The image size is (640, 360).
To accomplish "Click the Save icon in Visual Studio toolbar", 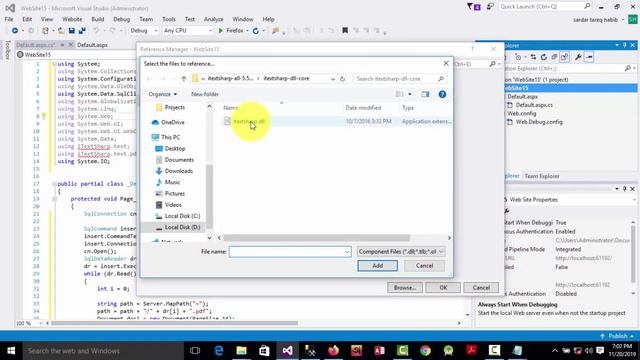I will (72, 31).
